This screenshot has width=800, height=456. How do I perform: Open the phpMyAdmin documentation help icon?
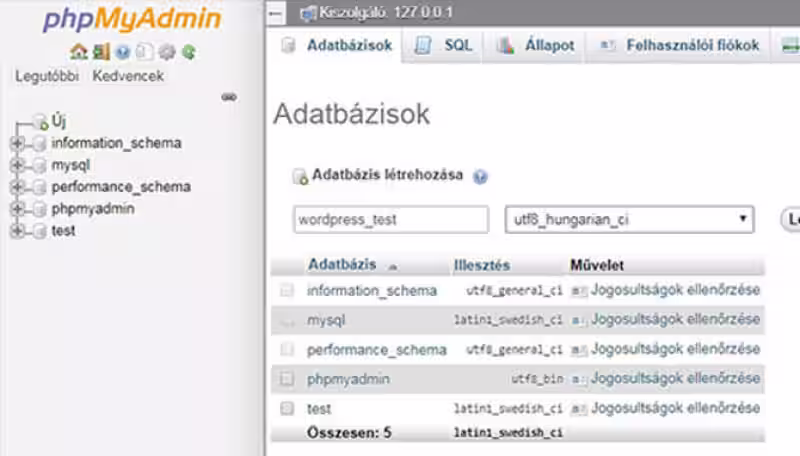[x=122, y=52]
